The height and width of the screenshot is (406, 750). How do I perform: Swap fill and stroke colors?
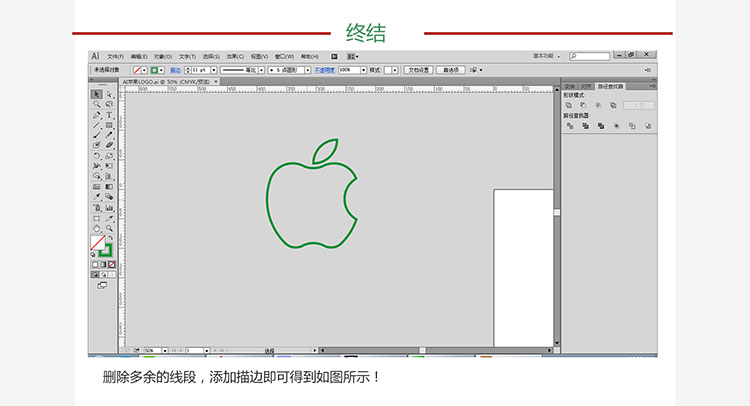[111, 238]
